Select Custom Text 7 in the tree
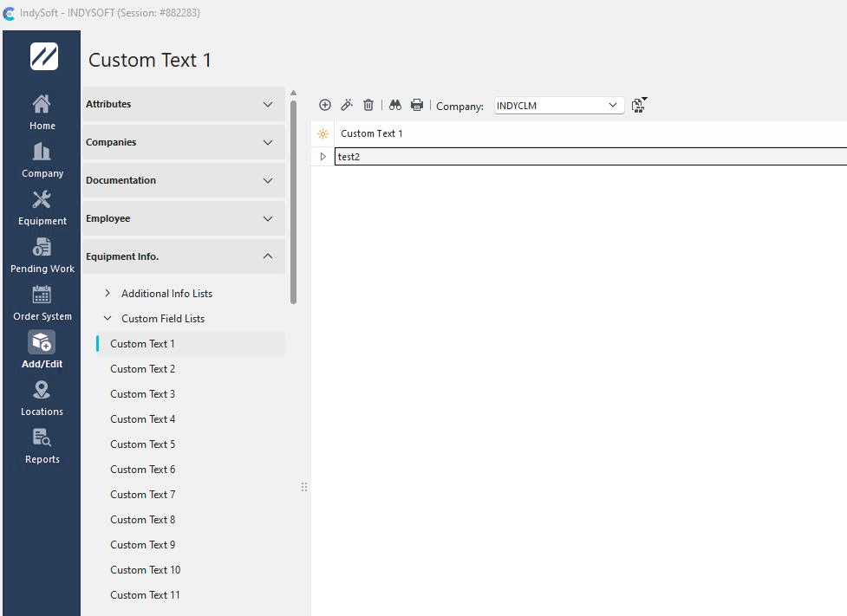The image size is (847, 616). [142, 495]
